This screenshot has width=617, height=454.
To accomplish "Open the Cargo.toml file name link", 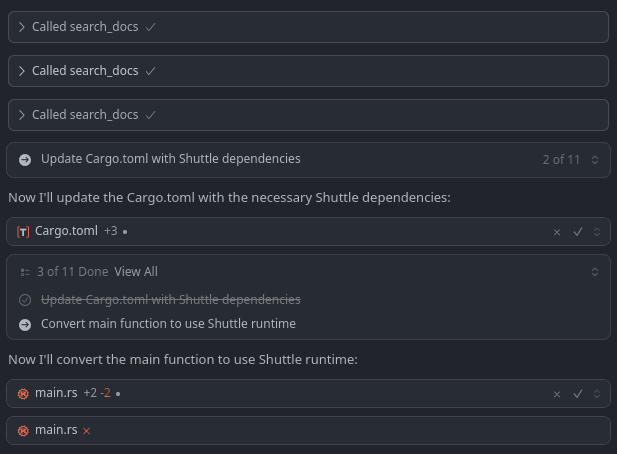I will [66, 232].
